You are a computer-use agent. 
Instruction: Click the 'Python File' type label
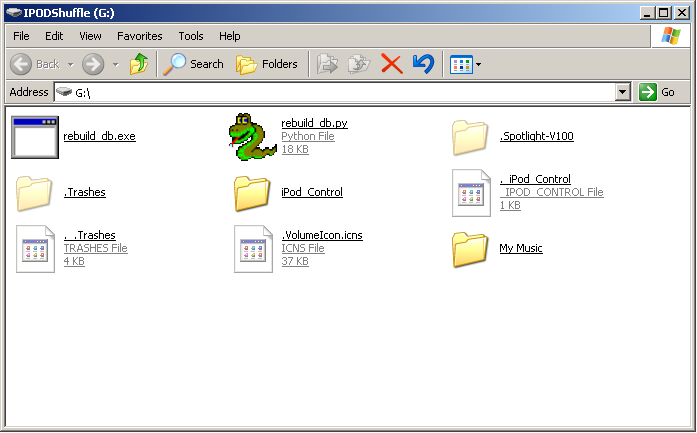click(308, 136)
